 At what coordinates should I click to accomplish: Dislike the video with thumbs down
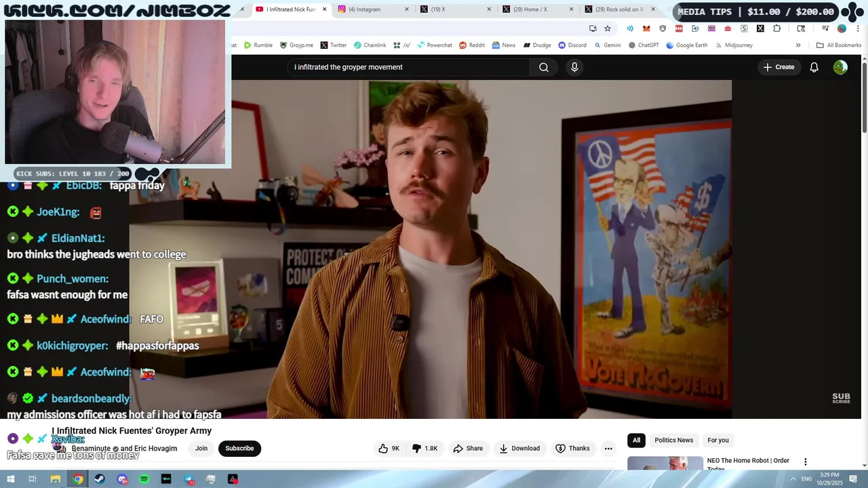(425, 449)
